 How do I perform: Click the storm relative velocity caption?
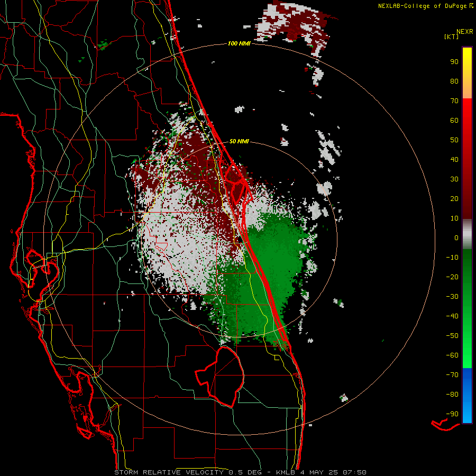pyautogui.click(x=241, y=472)
